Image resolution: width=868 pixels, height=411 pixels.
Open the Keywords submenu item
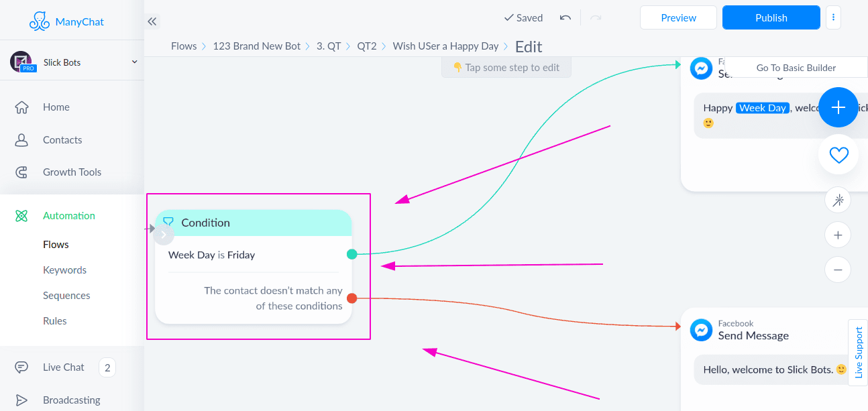coord(64,270)
